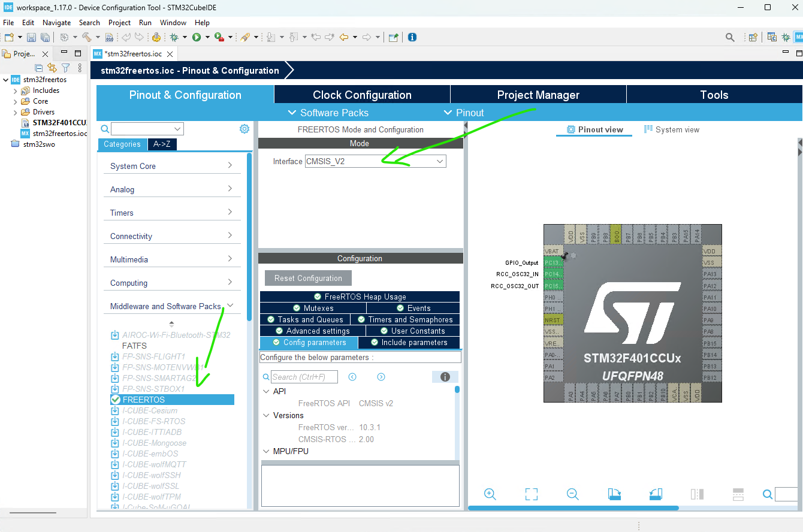Viewport: 803px width, 532px height.
Task: Expand the Includes folder in project tree
Action: pyautogui.click(x=16, y=90)
